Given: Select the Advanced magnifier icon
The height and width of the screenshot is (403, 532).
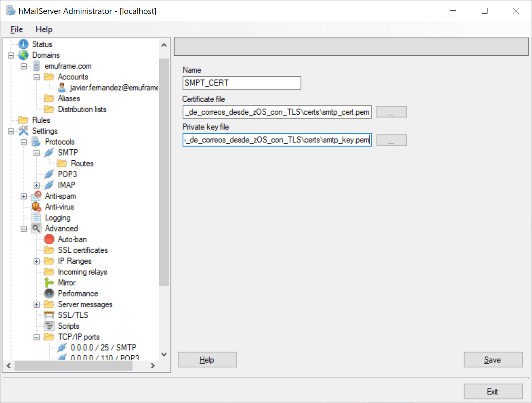Looking at the screenshot, I should (36, 228).
